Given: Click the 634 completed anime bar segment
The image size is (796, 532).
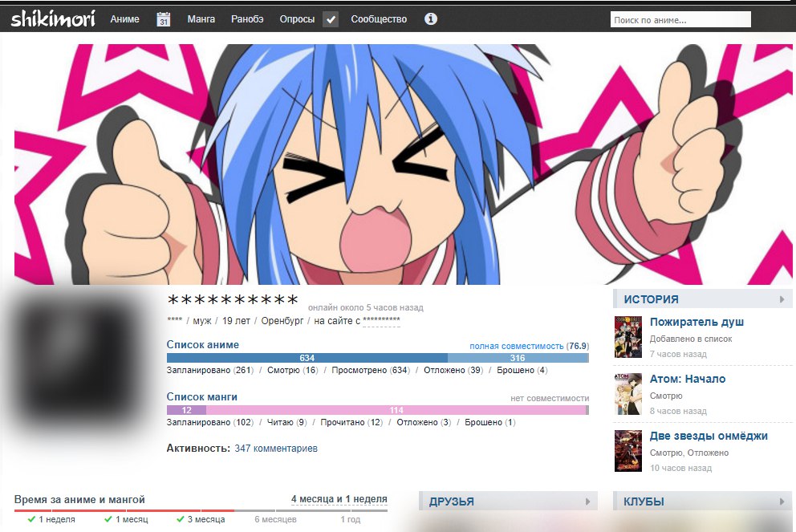Looking at the screenshot, I should click(307, 358).
